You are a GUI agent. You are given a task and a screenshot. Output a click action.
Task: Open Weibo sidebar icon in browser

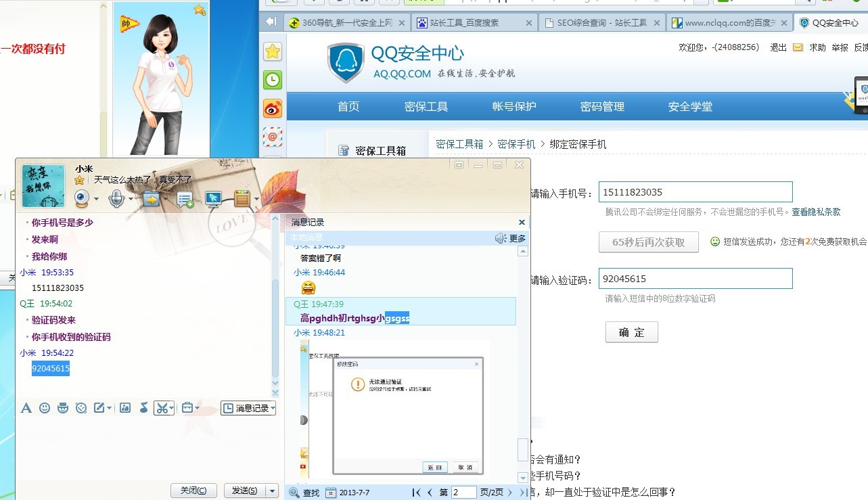273,108
